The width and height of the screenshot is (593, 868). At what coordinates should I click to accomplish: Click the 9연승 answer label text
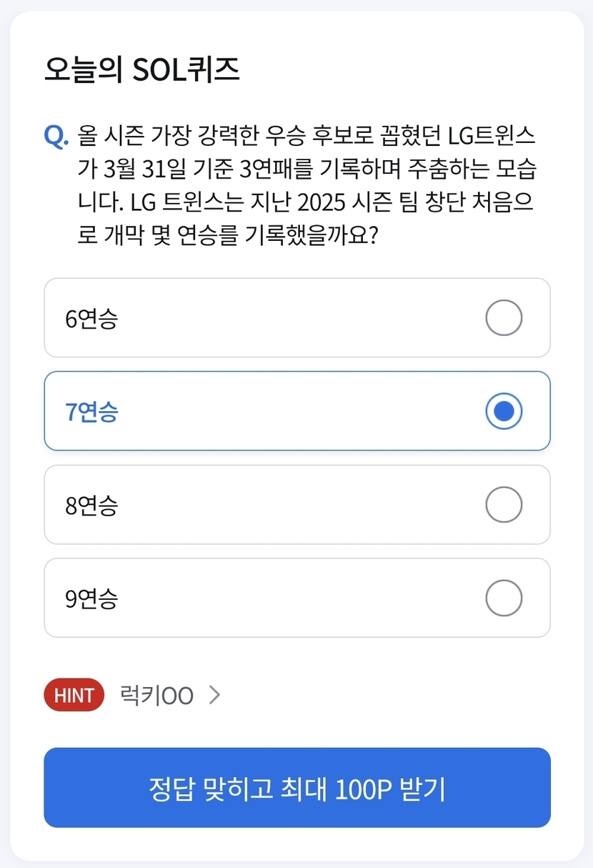tap(91, 598)
